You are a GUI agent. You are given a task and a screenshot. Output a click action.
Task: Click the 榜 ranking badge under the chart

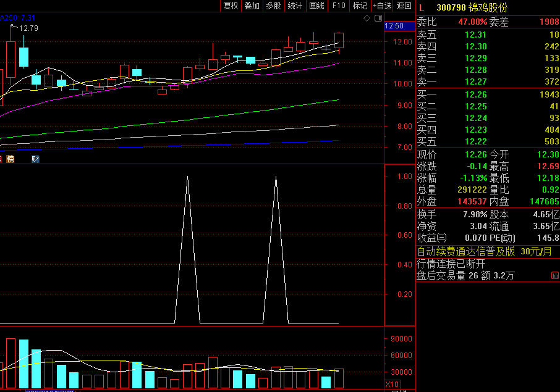(x=11, y=159)
